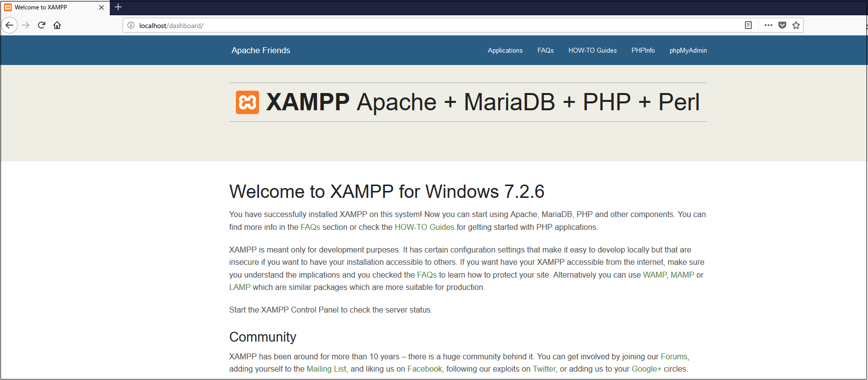868x380 pixels.
Task: Bookmark this page with the star icon
Action: pyautogui.click(x=796, y=25)
